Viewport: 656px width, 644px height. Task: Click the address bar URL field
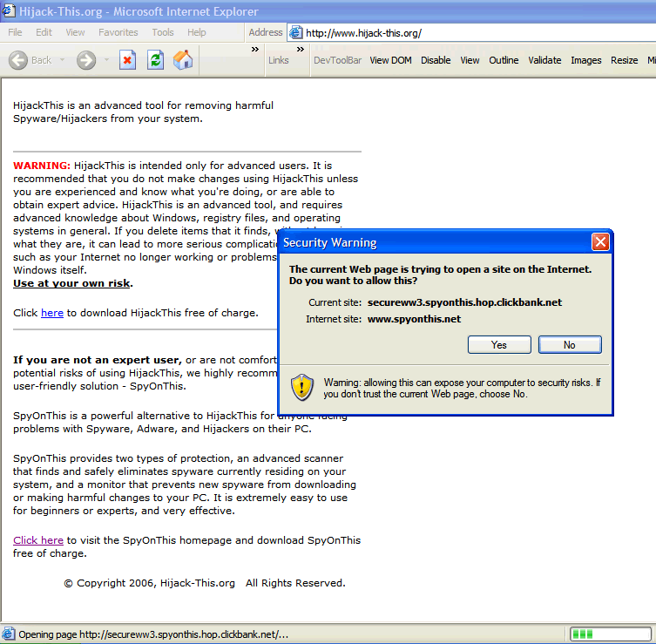pos(470,33)
